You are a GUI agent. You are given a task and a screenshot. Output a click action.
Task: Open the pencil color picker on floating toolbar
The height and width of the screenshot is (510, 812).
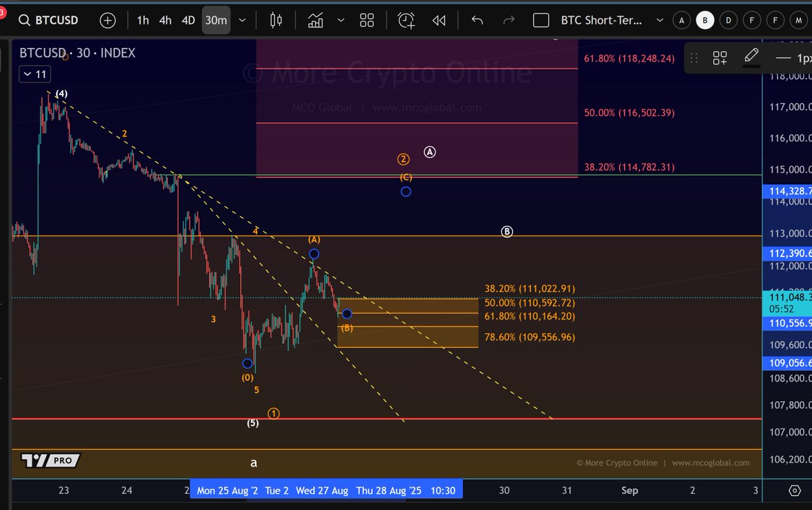pyautogui.click(x=751, y=58)
